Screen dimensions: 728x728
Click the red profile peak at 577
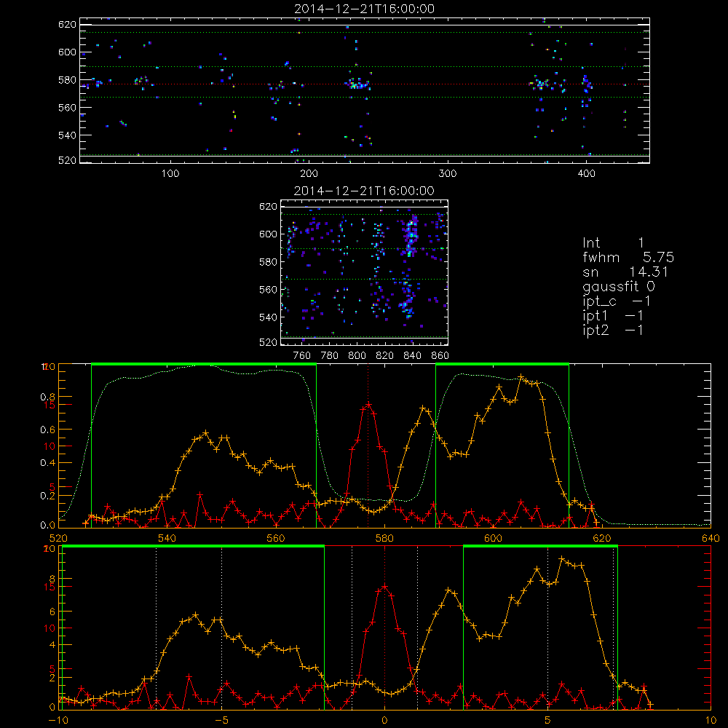tap(368, 404)
